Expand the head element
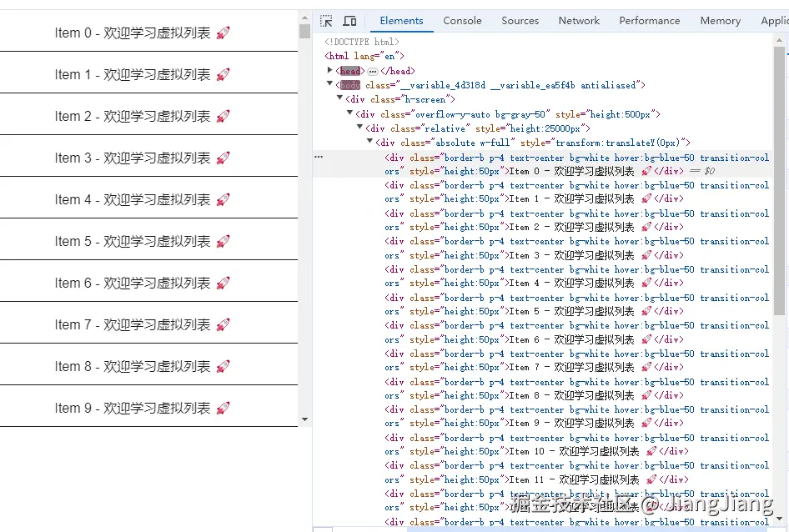This screenshot has height=532, width=789. (331, 71)
